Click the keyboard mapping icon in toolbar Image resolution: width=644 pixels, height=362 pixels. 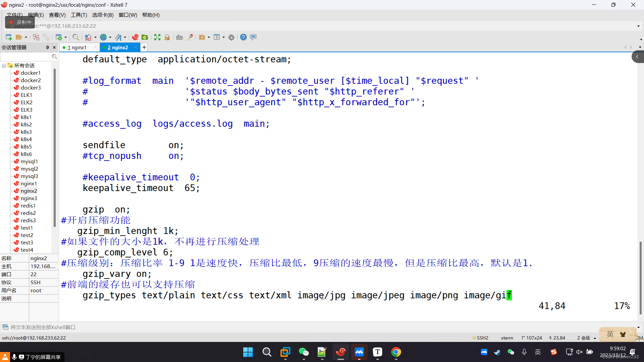tap(179, 37)
